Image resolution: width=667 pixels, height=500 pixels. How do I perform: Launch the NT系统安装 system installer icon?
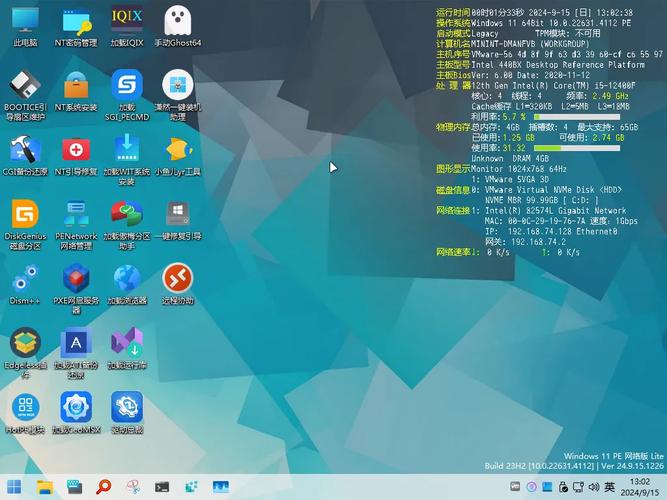(x=76, y=85)
